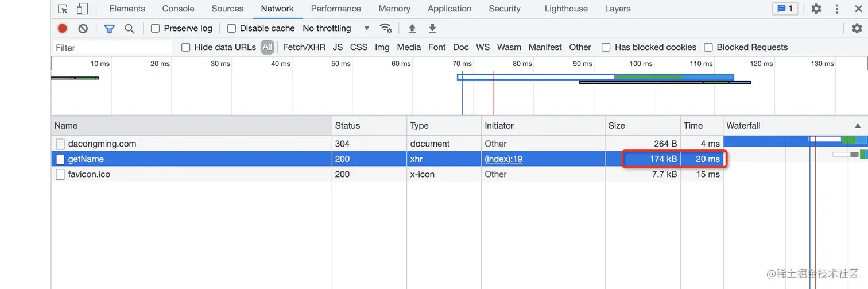The width and height of the screenshot is (868, 289).
Task: Follow the (index):19 initiator link
Action: tap(503, 159)
